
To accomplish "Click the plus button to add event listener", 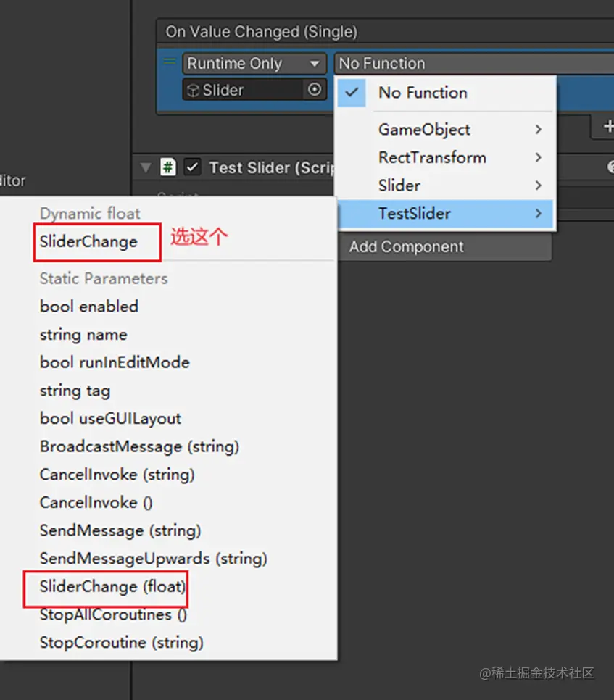I will (607, 126).
